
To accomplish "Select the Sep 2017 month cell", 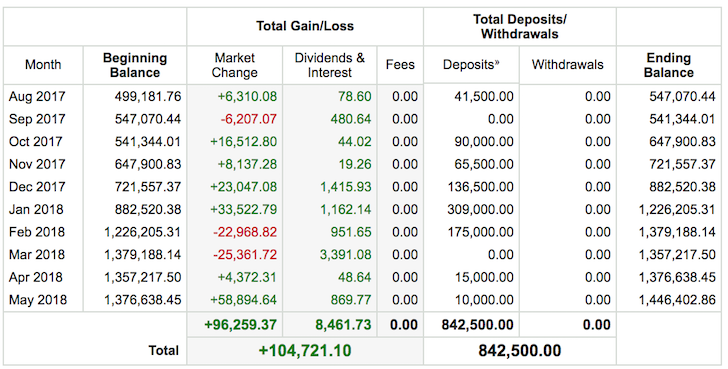I will coord(37,119).
